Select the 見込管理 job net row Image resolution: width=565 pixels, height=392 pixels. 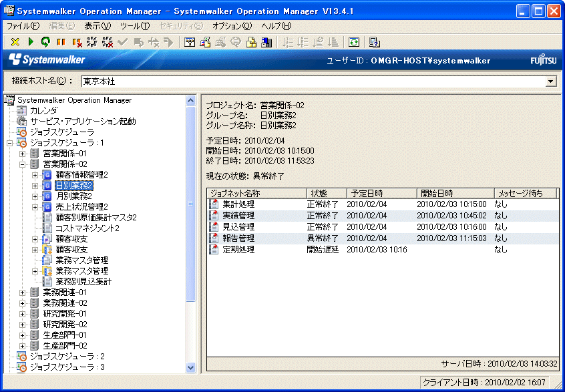pyautogui.click(x=383, y=227)
